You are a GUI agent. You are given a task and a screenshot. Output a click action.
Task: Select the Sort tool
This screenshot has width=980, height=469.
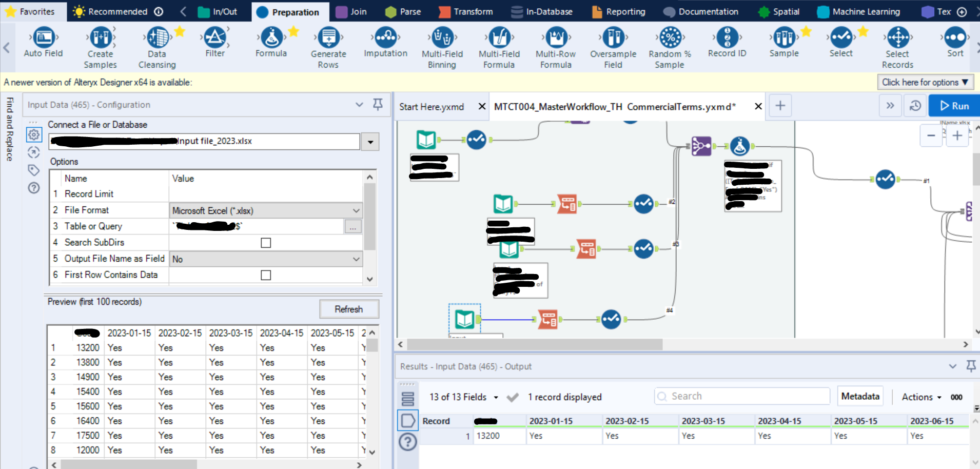[x=955, y=44]
